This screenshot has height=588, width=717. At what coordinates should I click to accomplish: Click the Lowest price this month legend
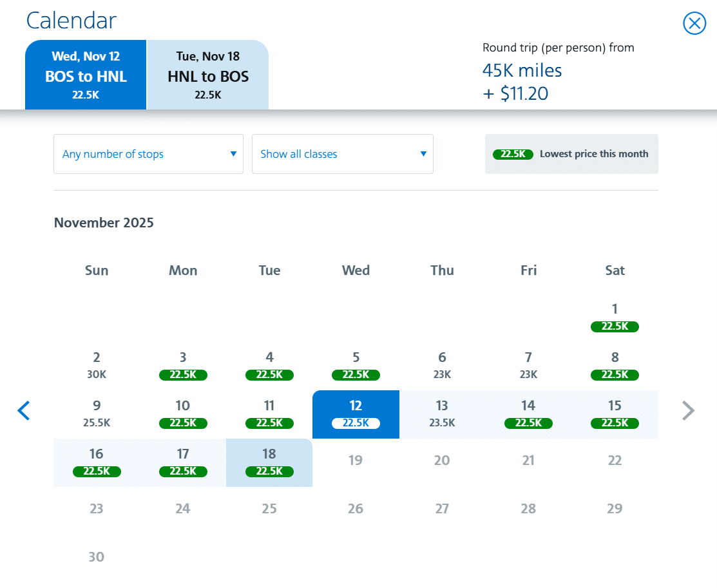coord(571,154)
